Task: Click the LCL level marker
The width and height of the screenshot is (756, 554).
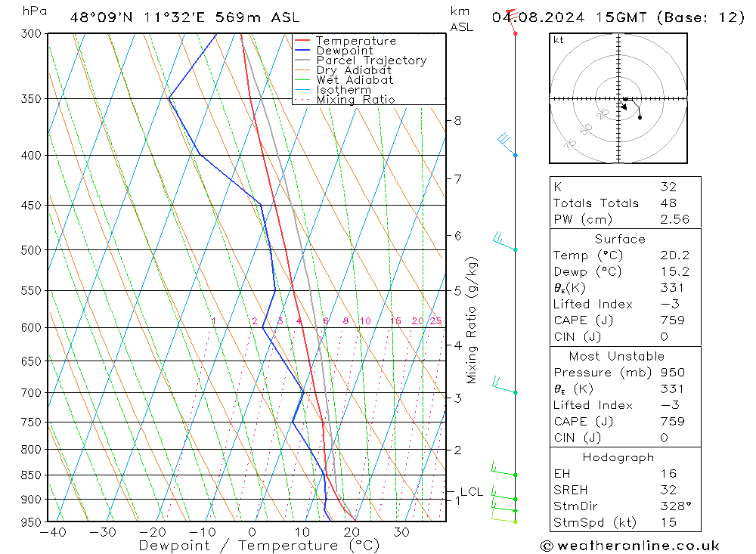Action: click(x=471, y=492)
